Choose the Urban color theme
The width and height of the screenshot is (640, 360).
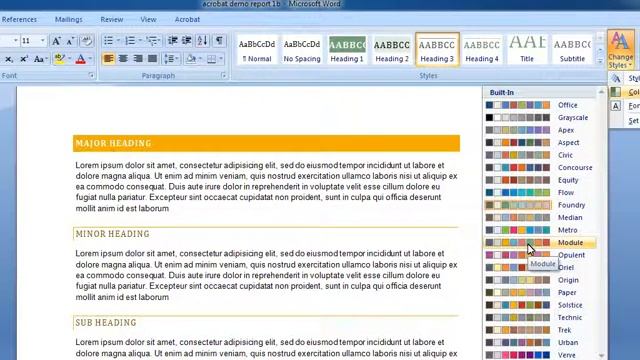540,343
